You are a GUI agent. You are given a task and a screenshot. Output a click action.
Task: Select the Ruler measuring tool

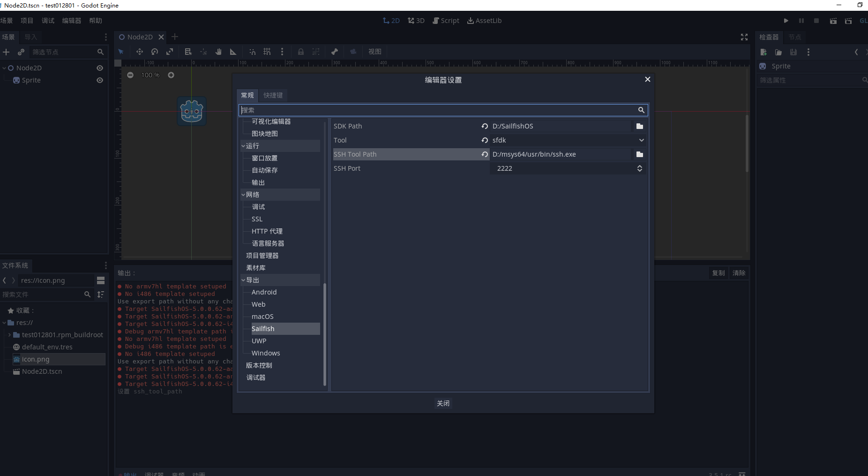[233, 52]
